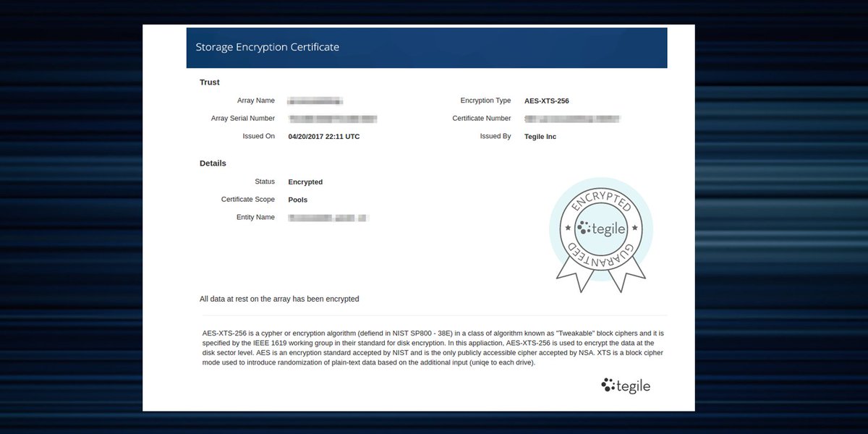Click the Issued On label

tap(259, 136)
